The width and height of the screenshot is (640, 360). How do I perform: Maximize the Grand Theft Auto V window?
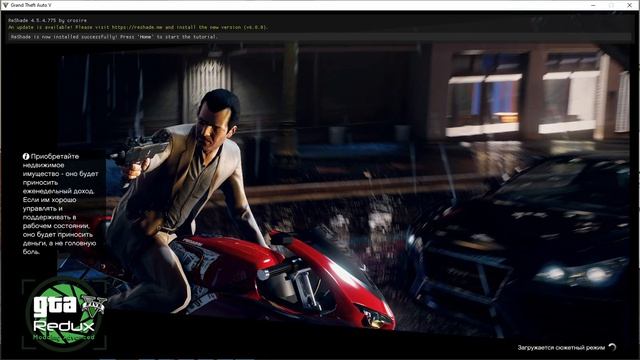coord(611,5)
